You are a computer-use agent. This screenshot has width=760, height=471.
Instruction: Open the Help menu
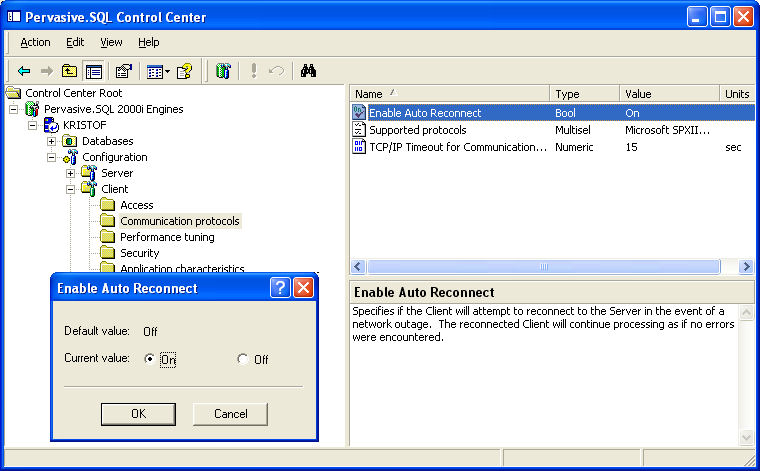click(148, 42)
